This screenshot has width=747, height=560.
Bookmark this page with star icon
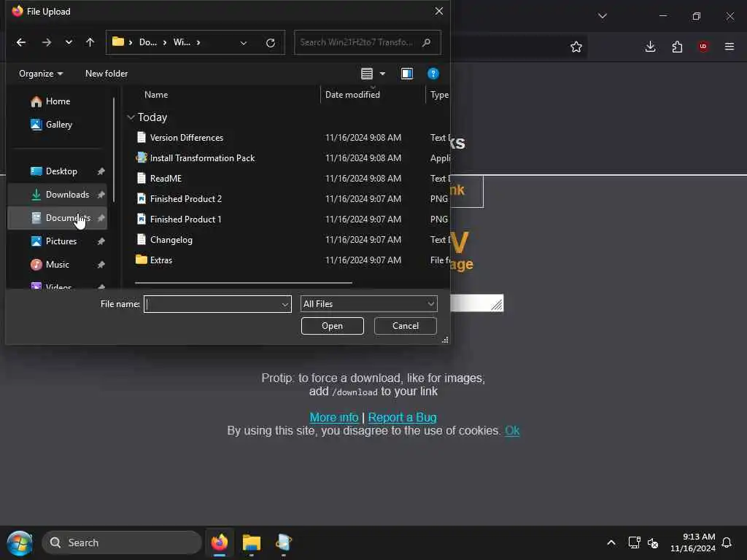(x=576, y=47)
